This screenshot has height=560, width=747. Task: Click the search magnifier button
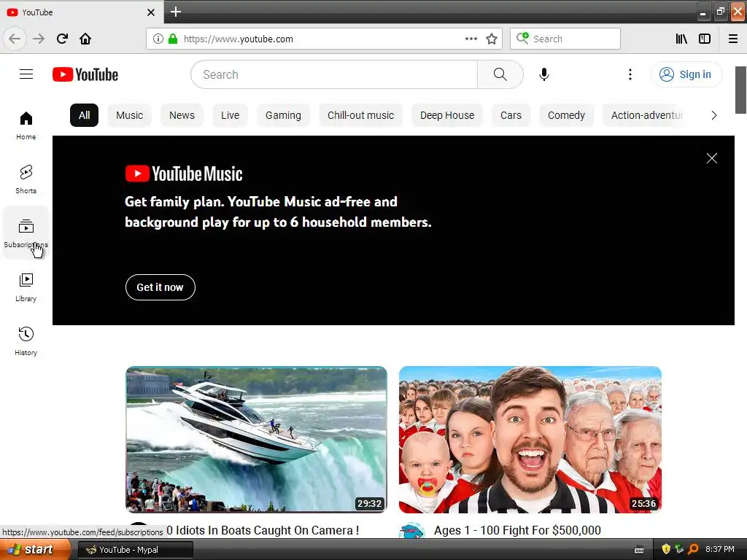click(500, 74)
